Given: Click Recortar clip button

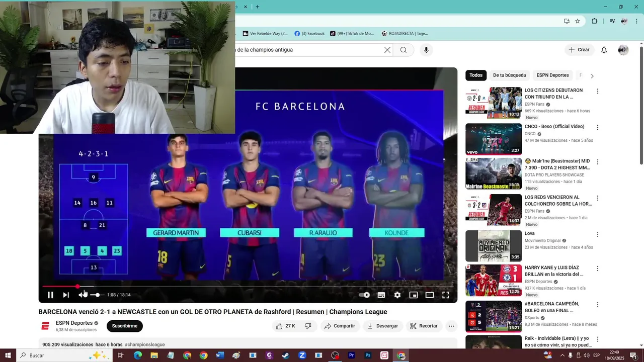Looking at the screenshot, I should [424, 326].
